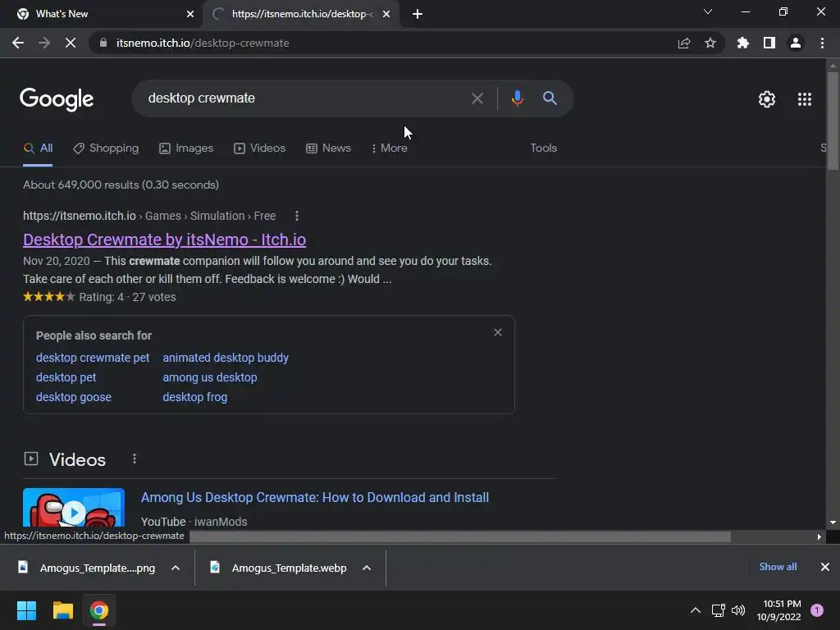The width and height of the screenshot is (840, 630).
Task: Go back to the previous page
Action: coord(18,43)
